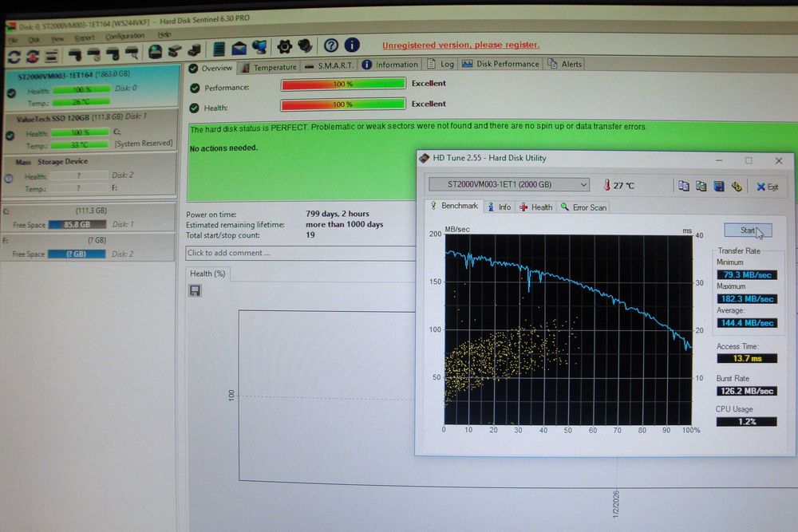The width and height of the screenshot is (798, 532).
Task: Click the '126.2 MB/sec' burst rate value
Action: (x=747, y=391)
